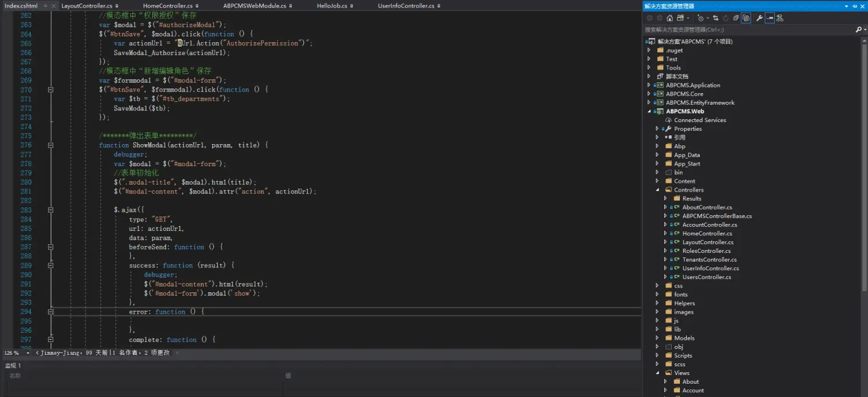The width and height of the screenshot is (868, 397).
Task: Collapse the ABPCMS.Web project node
Action: coord(649,112)
